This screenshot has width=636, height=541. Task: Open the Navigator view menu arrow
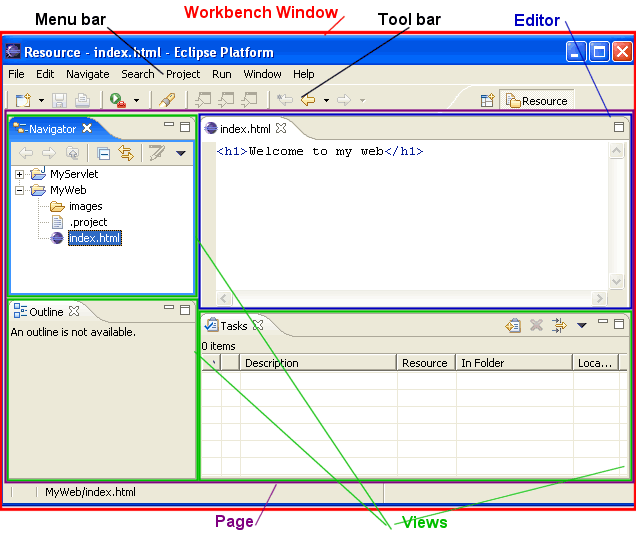pyautogui.click(x=181, y=153)
